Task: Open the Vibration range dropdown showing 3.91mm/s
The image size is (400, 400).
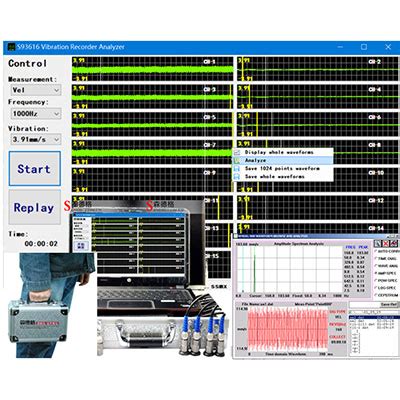Action: [36, 139]
